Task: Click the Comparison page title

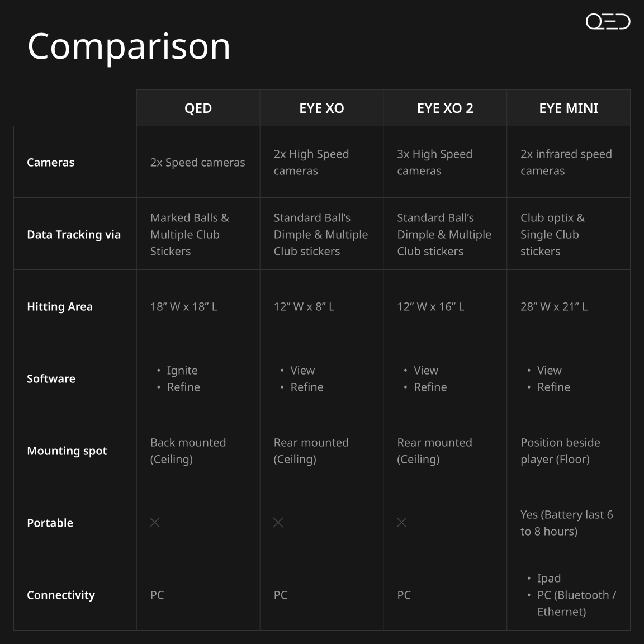Action: pyautogui.click(x=129, y=46)
